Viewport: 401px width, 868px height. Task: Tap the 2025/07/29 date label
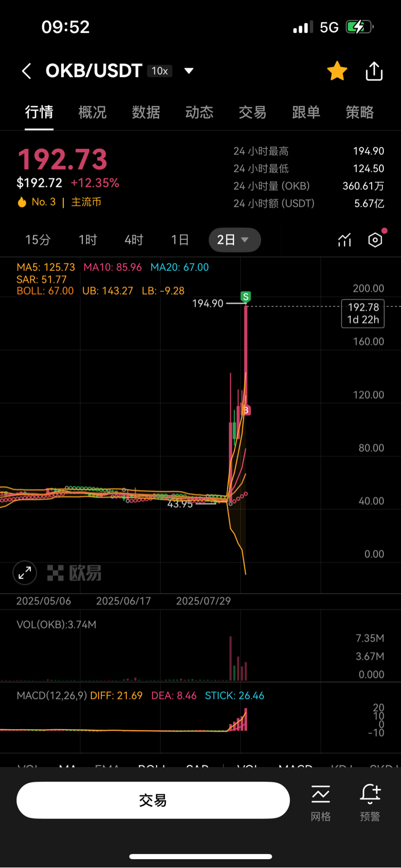click(203, 601)
